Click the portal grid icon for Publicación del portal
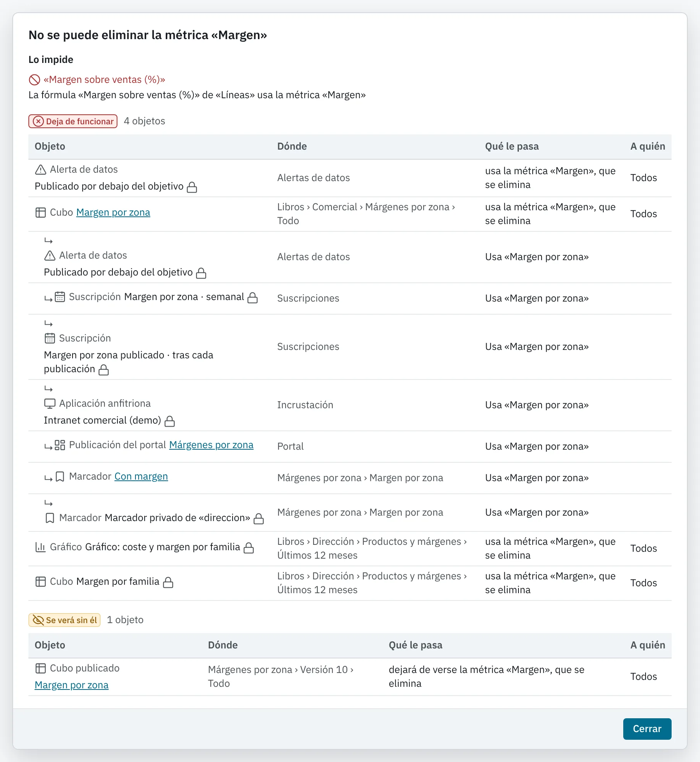This screenshot has height=762, width=700. pyautogui.click(x=60, y=445)
